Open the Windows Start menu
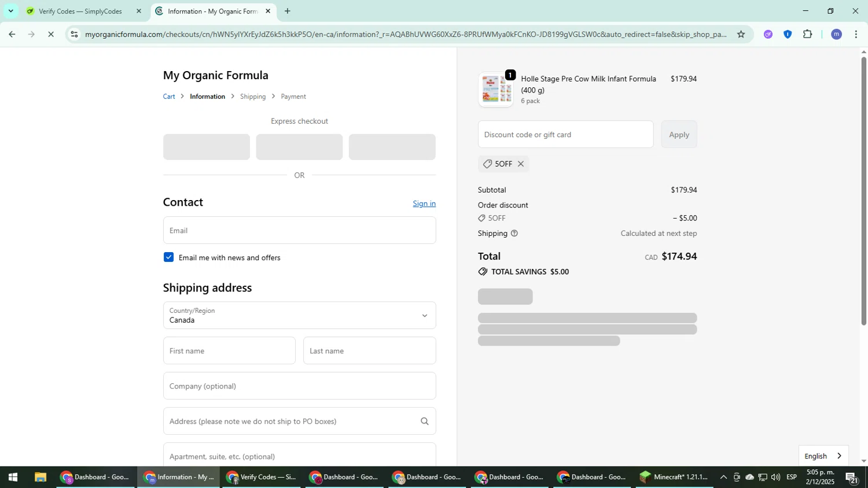 (13, 478)
